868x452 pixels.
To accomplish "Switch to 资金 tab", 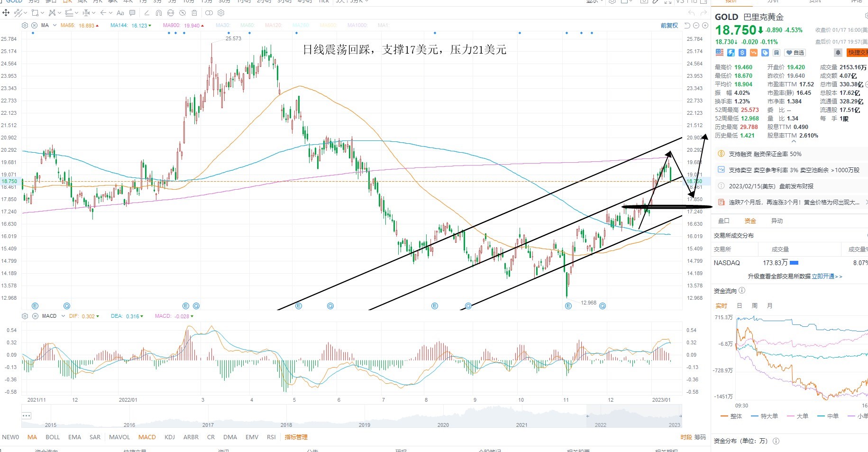I will click(x=750, y=221).
